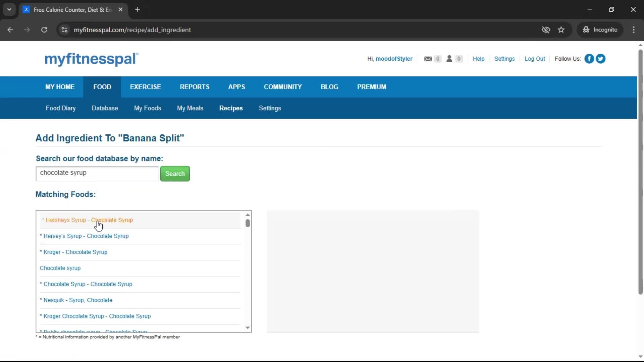
Task: Focus the food name search field
Action: (x=97, y=174)
